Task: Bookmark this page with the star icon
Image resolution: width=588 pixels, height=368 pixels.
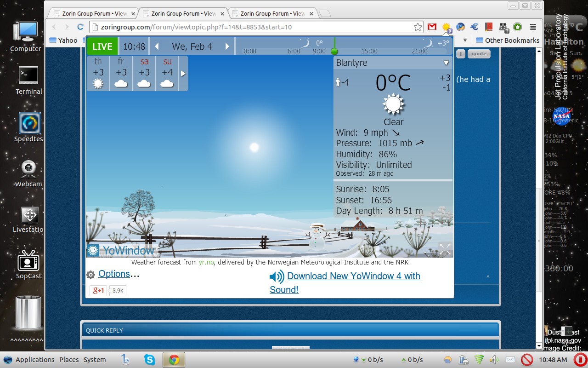Action: coord(418,27)
